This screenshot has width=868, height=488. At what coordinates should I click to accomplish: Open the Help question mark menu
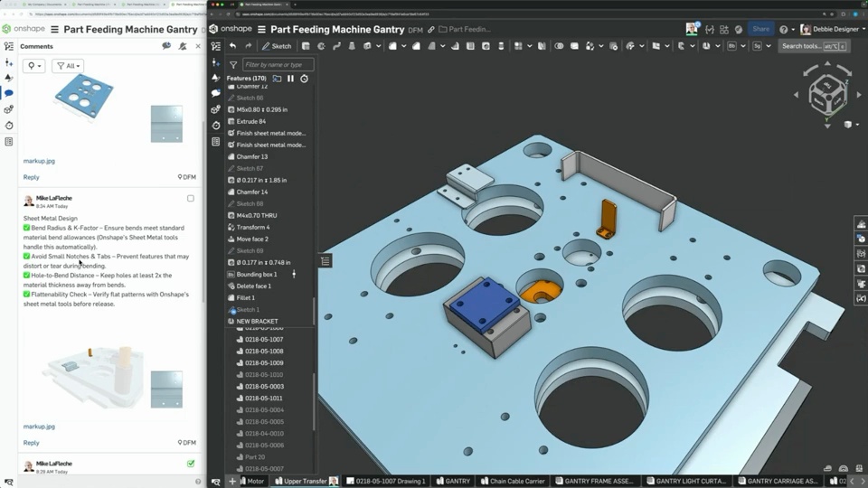[784, 29]
